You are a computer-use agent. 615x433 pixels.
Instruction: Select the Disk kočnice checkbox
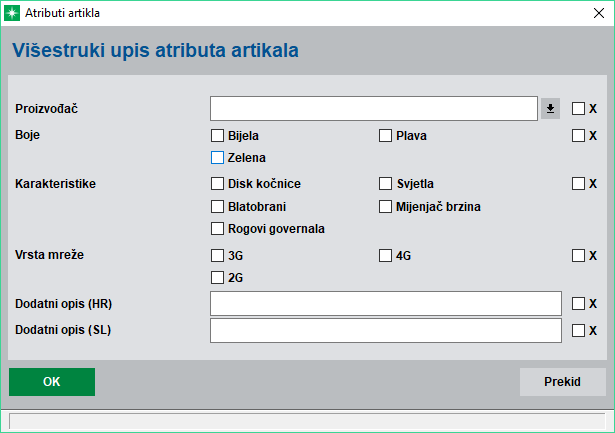pyautogui.click(x=217, y=184)
